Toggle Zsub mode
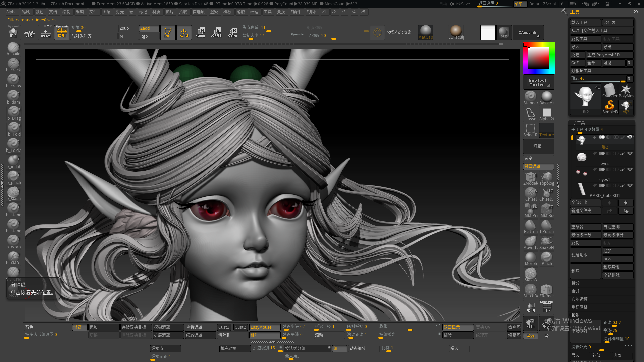The image size is (644, 362). coord(128,28)
